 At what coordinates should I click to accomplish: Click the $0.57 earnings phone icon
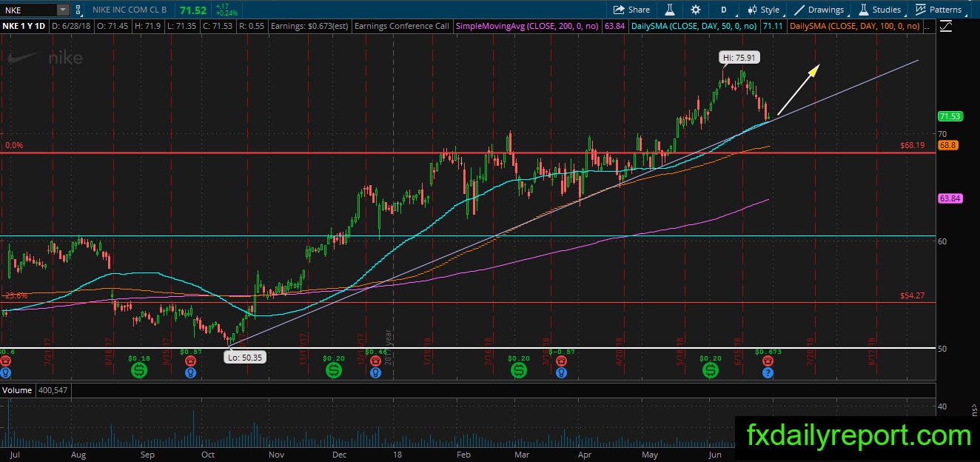pyautogui.click(x=191, y=361)
